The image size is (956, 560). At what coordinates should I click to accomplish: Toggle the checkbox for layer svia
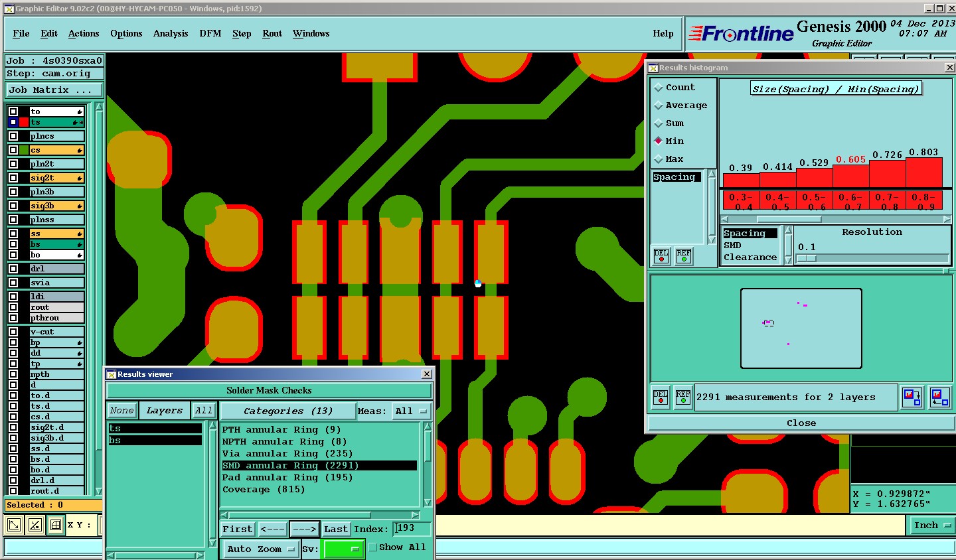pos(13,283)
